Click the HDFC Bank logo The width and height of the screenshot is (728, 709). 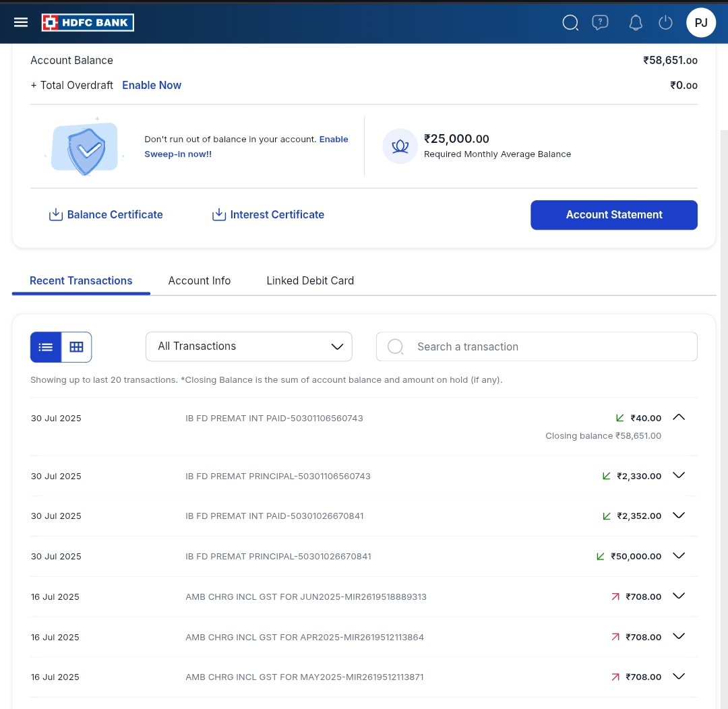click(88, 22)
